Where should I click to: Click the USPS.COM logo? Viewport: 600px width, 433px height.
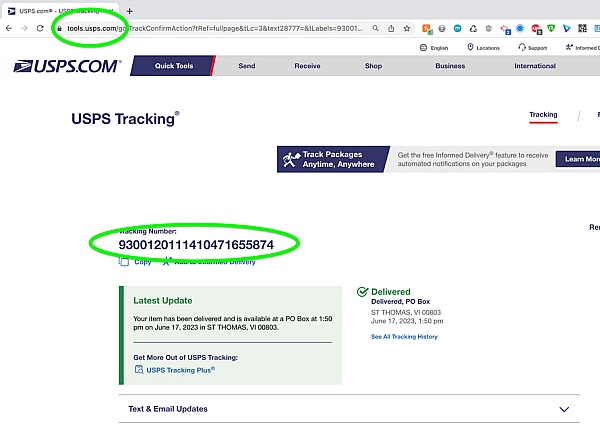(x=67, y=67)
